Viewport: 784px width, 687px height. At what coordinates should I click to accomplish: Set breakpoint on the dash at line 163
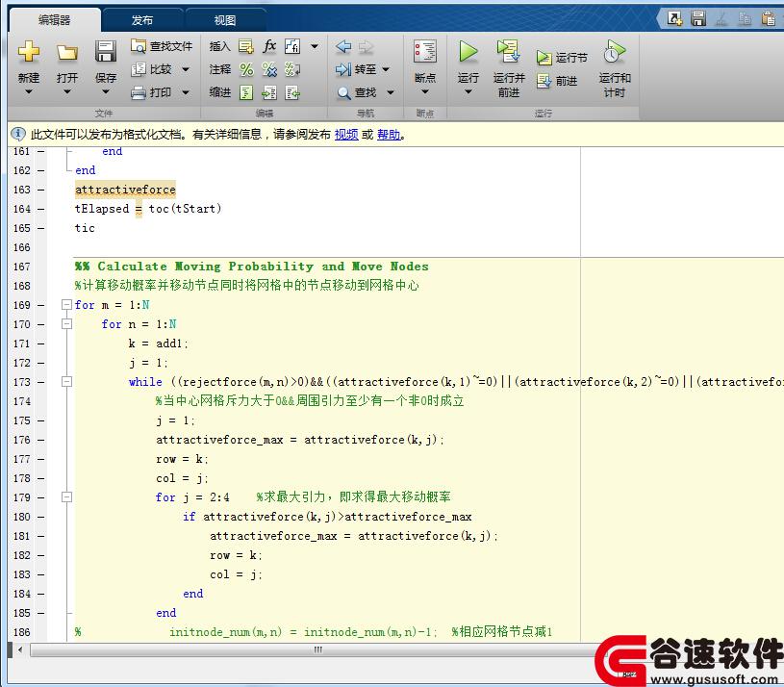tap(41, 190)
